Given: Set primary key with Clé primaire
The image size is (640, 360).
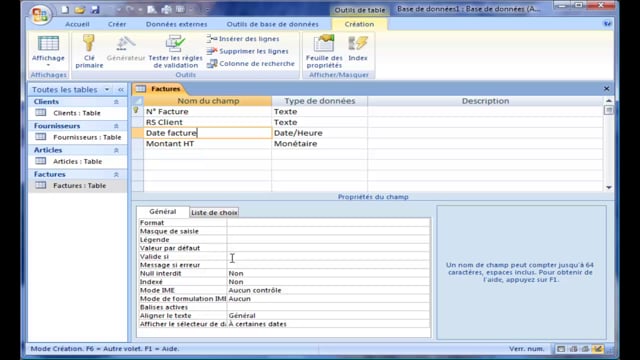Looking at the screenshot, I should point(89,51).
